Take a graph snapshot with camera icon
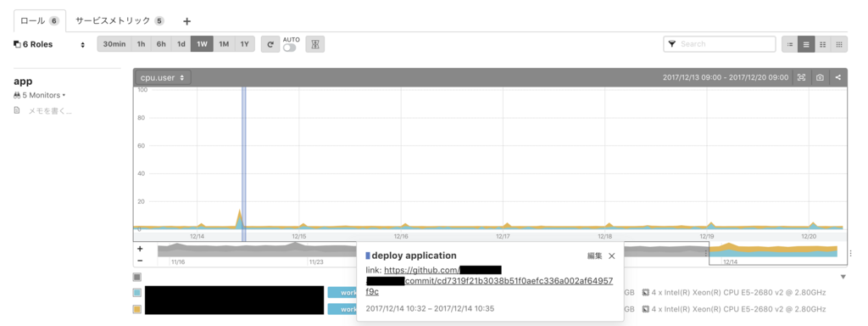Viewport: 868px width, 326px height. point(820,77)
